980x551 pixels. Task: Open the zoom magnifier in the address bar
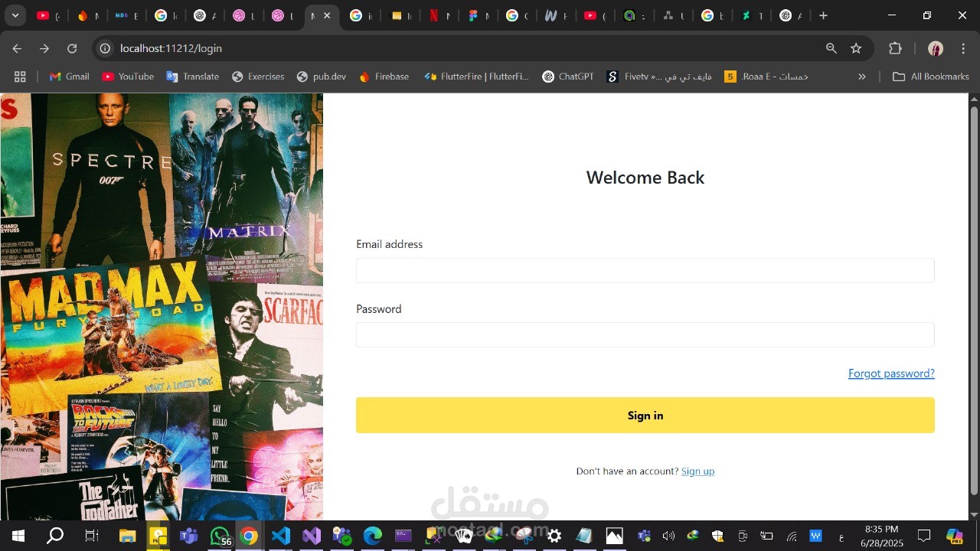831,48
